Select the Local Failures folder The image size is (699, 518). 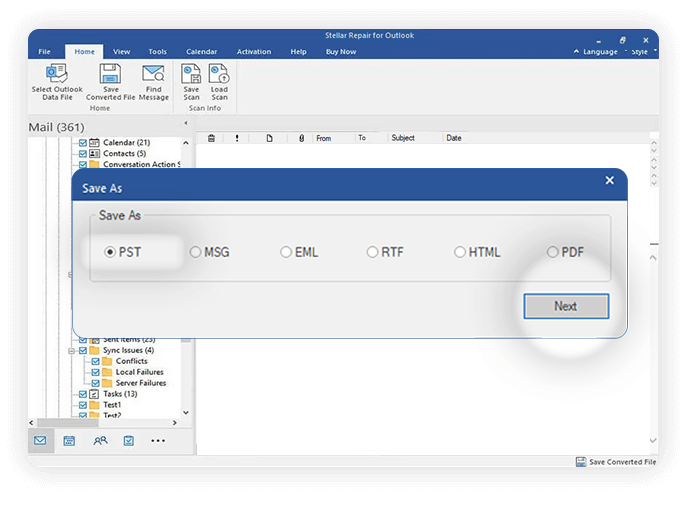pos(140,372)
